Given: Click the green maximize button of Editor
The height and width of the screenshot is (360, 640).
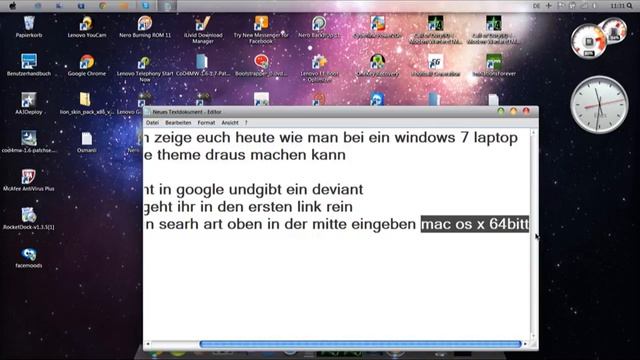Looking at the screenshot, I should [x=501, y=111].
